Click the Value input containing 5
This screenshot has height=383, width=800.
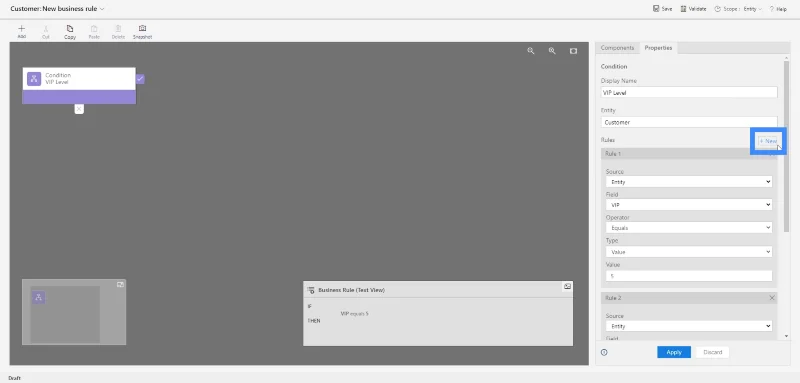689,276
